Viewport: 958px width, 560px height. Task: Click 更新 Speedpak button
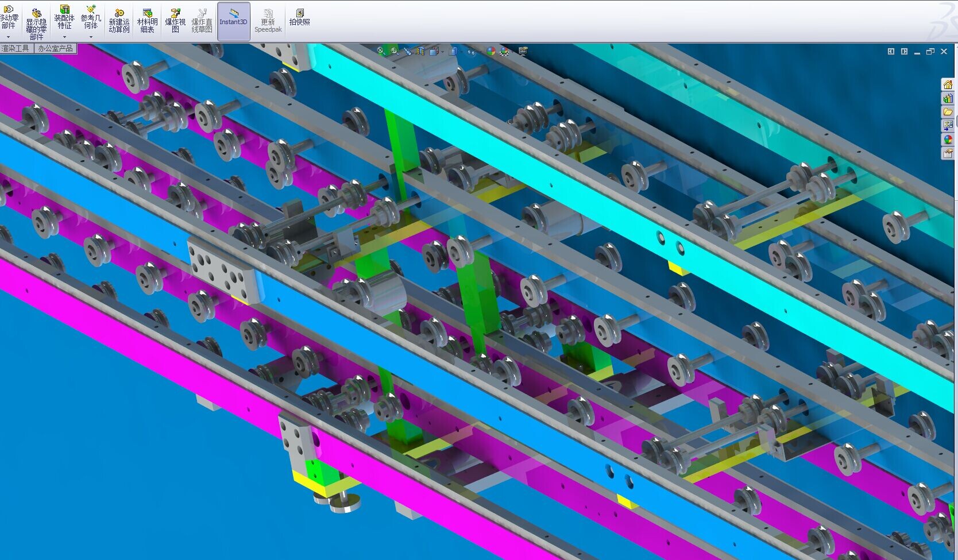268,21
